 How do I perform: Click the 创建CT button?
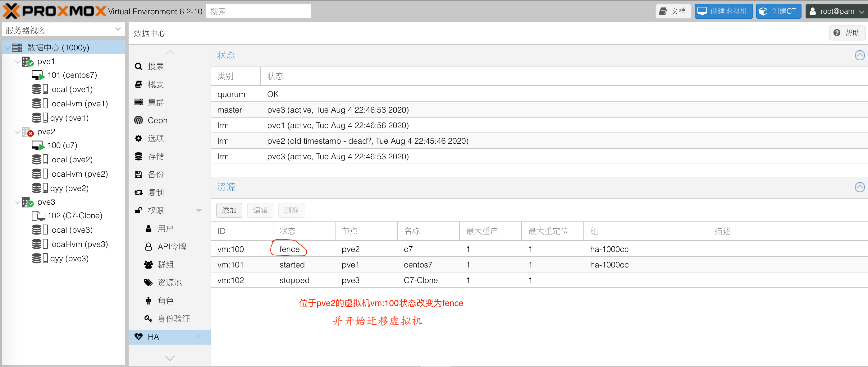tap(778, 11)
